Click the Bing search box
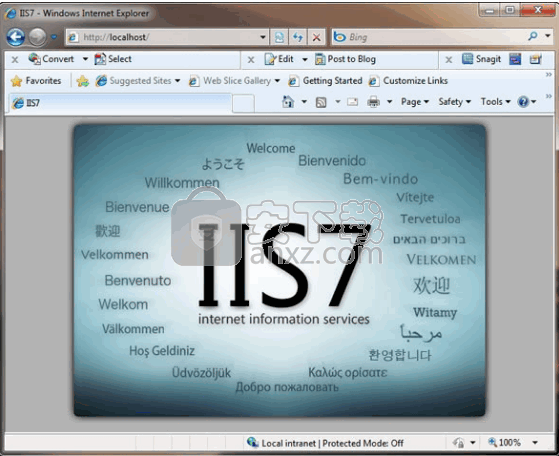 pos(428,37)
